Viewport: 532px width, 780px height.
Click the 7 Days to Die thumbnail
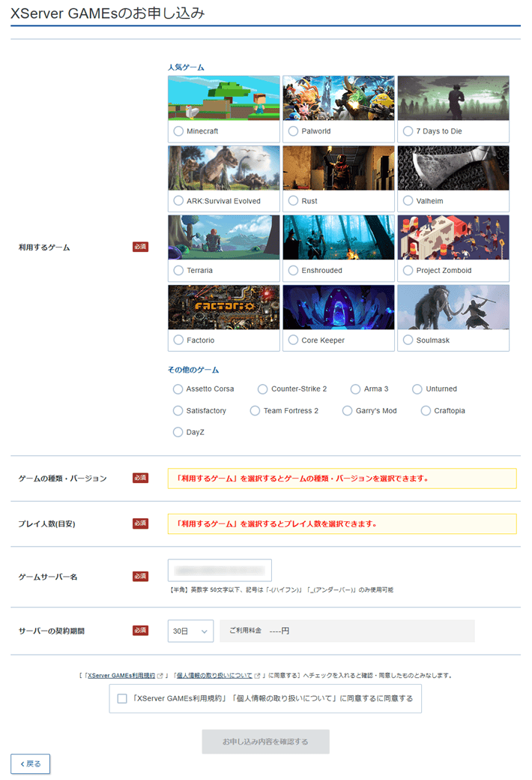(x=453, y=98)
